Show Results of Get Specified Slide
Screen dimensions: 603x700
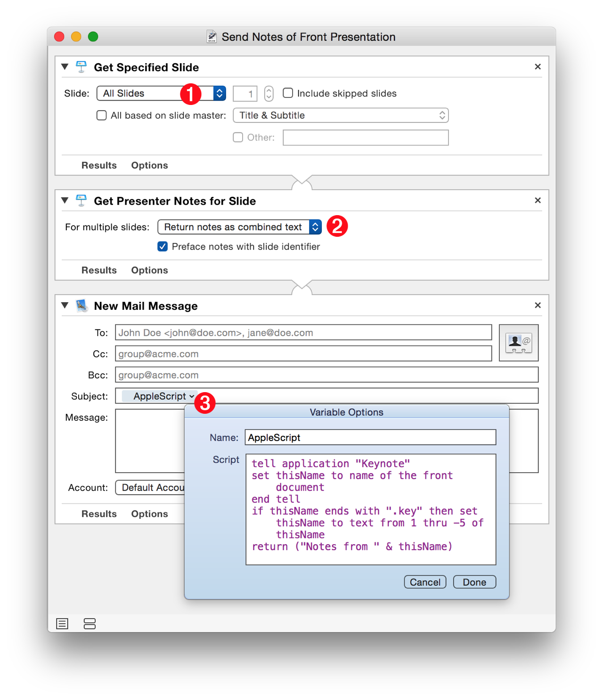click(x=99, y=165)
